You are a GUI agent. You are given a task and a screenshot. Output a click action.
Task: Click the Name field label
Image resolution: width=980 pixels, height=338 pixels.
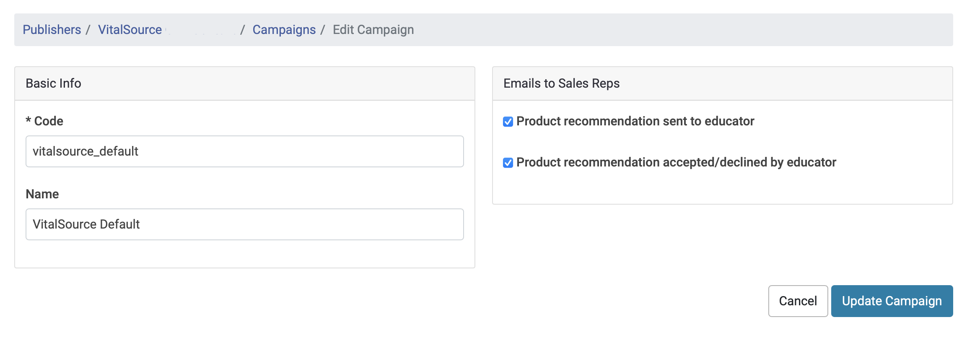pos(42,194)
